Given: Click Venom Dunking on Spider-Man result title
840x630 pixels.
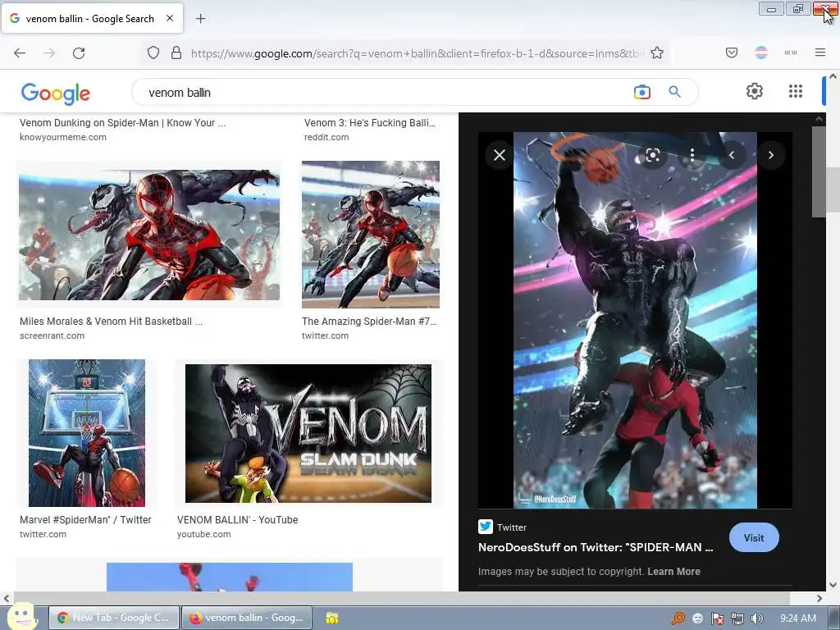Looking at the screenshot, I should coord(123,123).
